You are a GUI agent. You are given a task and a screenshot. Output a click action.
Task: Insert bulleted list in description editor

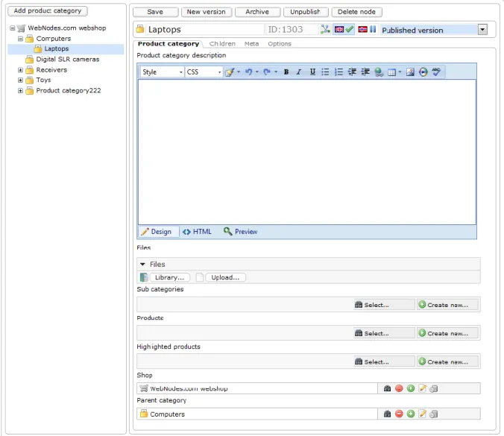[x=325, y=72]
